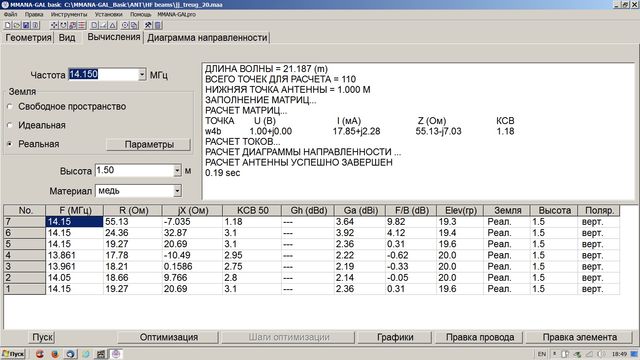The width and height of the screenshot is (640, 360).
Task: Click the КСВ 50 column header
Action: (252, 211)
